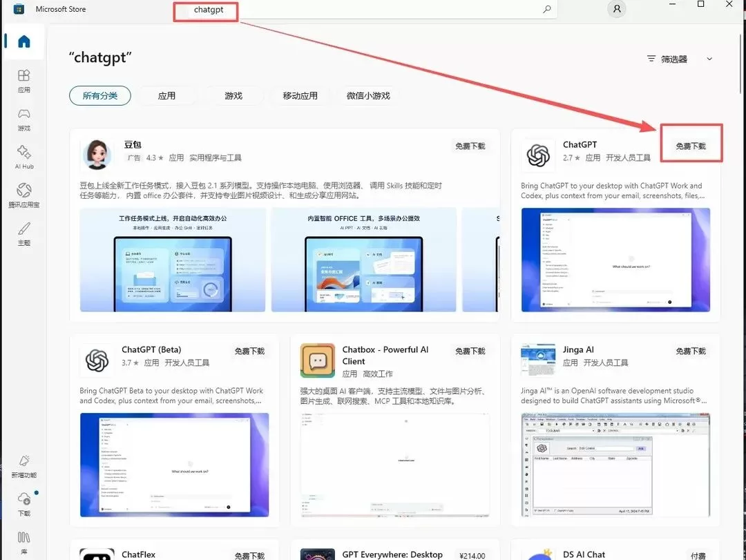Open the Home page in sidebar

(23, 41)
